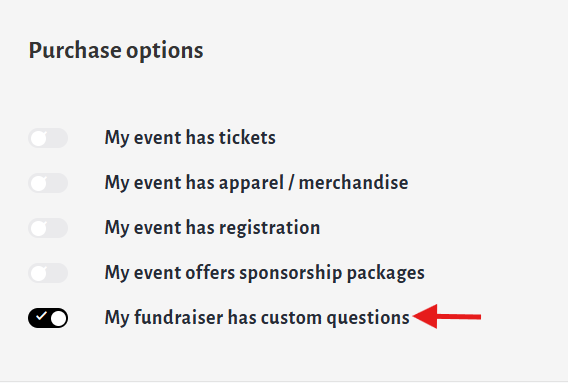Click the divider line at the section bottom
568x383 pixels.
284,382
